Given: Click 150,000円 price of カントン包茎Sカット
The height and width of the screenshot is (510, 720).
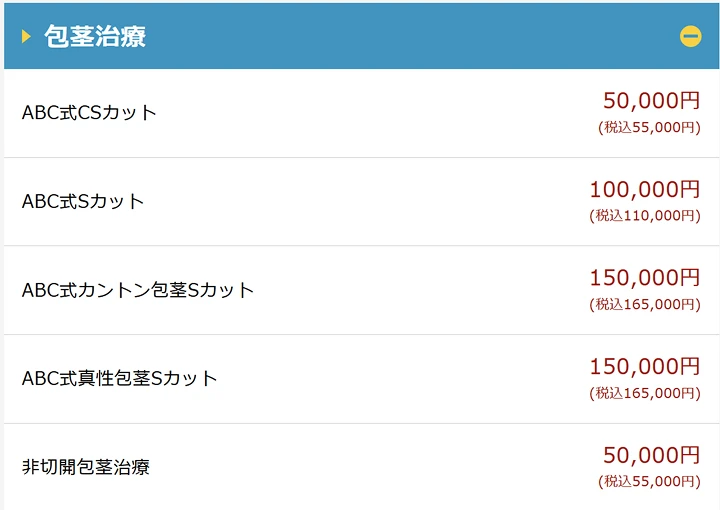Looking at the screenshot, I should [644, 277].
